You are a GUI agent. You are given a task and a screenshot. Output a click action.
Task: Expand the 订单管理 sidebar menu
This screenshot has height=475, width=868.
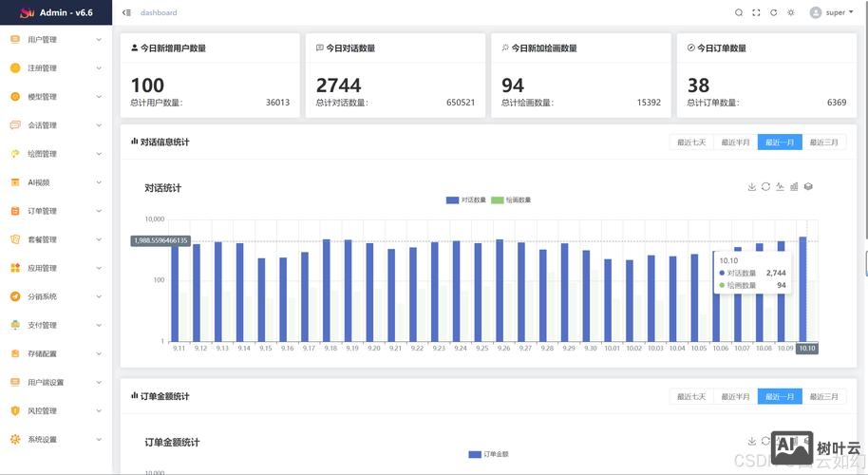pyautogui.click(x=55, y=211)
